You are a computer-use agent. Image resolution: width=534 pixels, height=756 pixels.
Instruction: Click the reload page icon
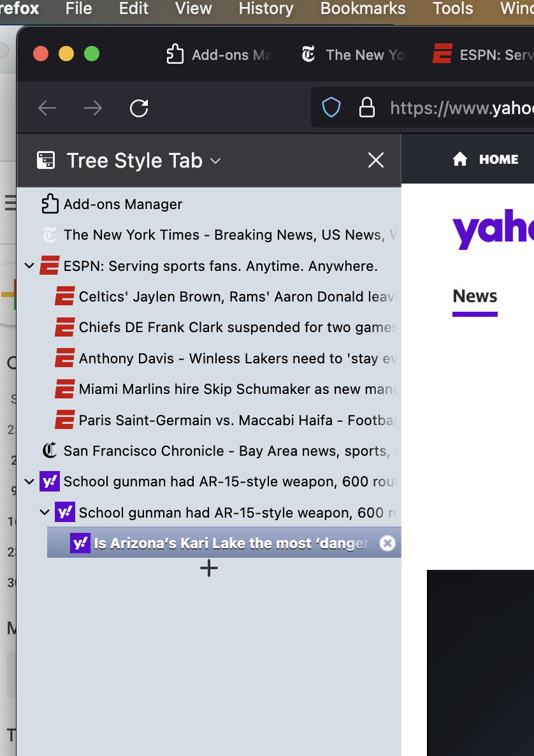(x=139, y=108)
